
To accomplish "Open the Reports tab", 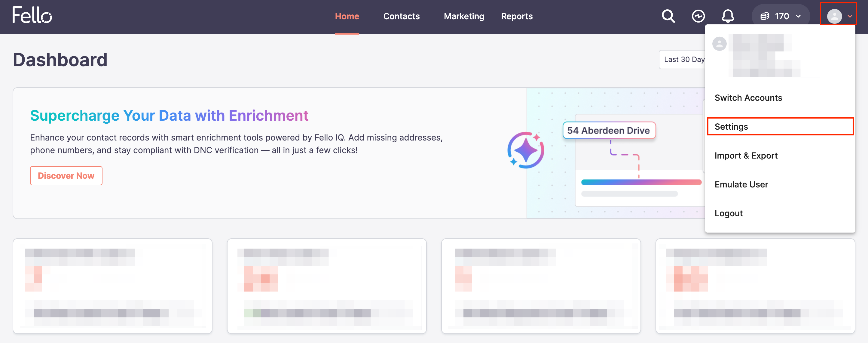I will click(x=517, y=16).
